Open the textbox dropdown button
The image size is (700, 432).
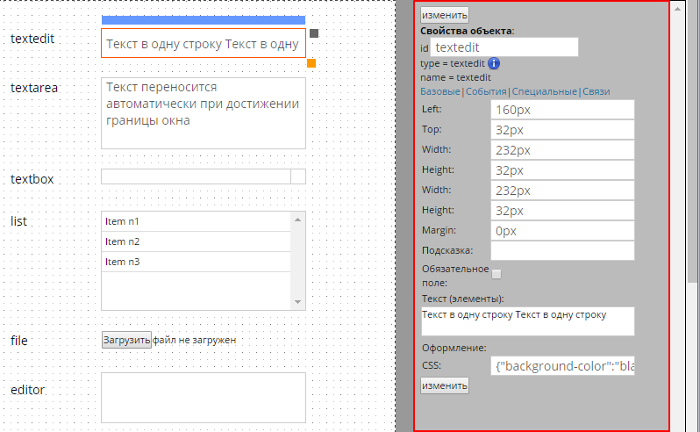297,177
